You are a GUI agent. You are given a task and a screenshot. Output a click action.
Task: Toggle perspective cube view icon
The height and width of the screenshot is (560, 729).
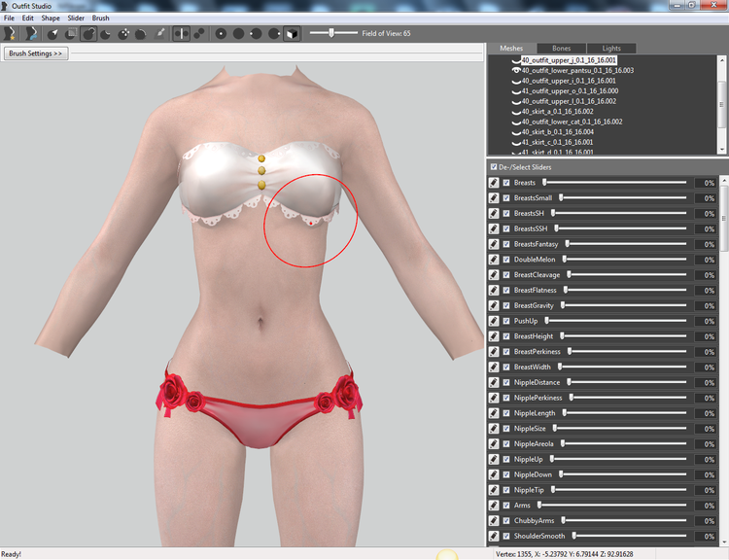(292, 34)
